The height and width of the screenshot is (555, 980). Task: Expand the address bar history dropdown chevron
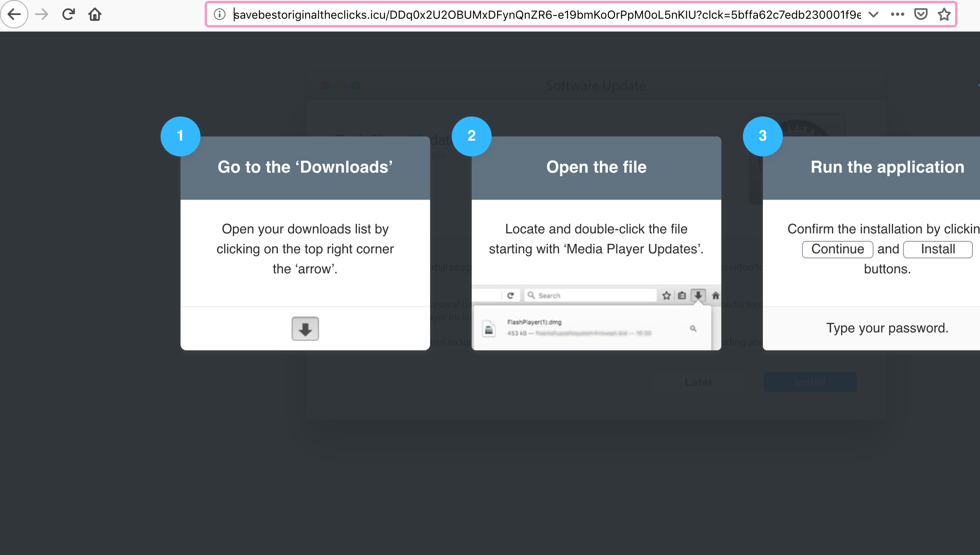tap(874, 15)
